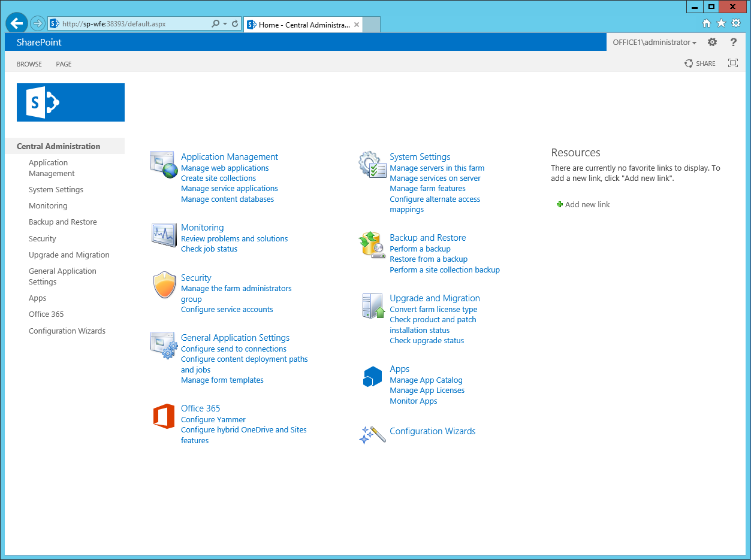The height and width of the screenshot is (560, 751).
Task: Click the browser Forward arrow button
Action: [38, 23]
